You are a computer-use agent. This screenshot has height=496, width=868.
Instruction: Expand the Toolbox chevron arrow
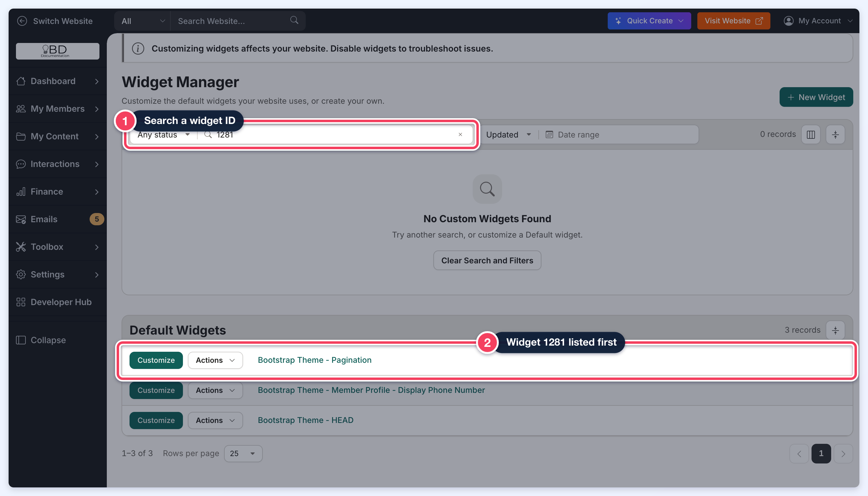coord(97,247)
